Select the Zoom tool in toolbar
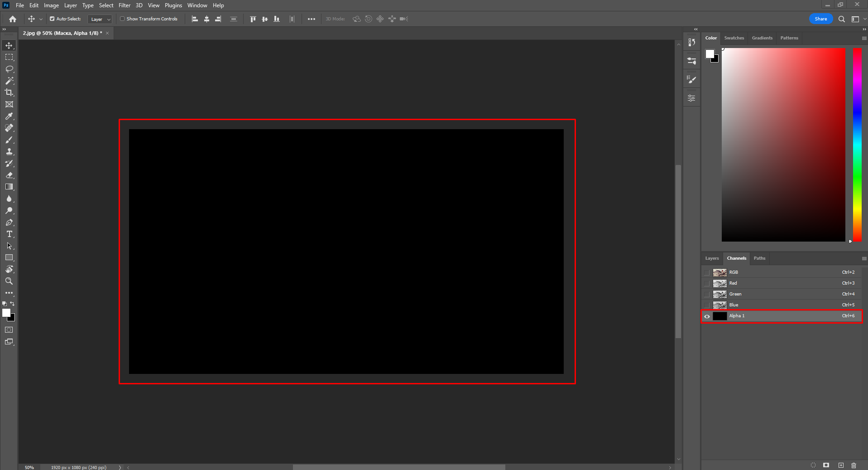This screenshot has width=868, height=470. 9,281
